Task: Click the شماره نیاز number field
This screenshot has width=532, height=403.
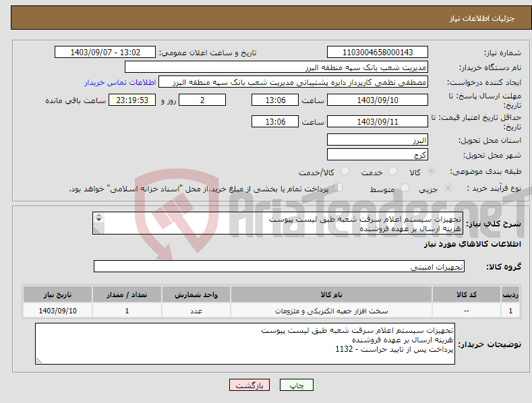Action: click(378, 53)
